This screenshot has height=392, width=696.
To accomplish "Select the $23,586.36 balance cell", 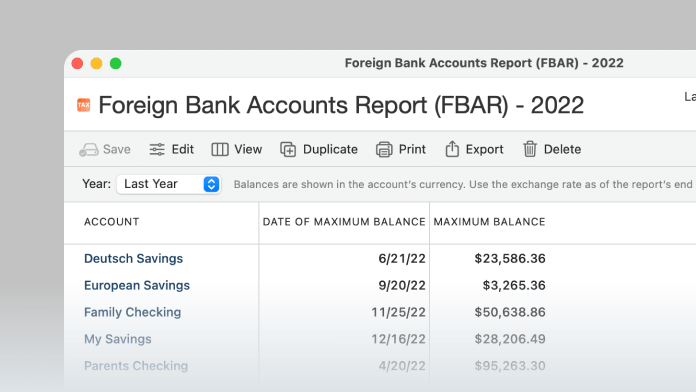I will coord(510,258).
